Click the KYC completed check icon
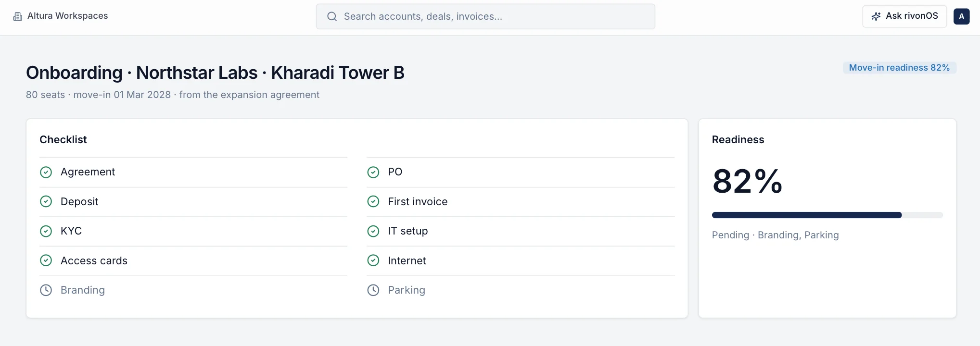The height and width of the screenshot is (346, 980). tap(46, 231)
